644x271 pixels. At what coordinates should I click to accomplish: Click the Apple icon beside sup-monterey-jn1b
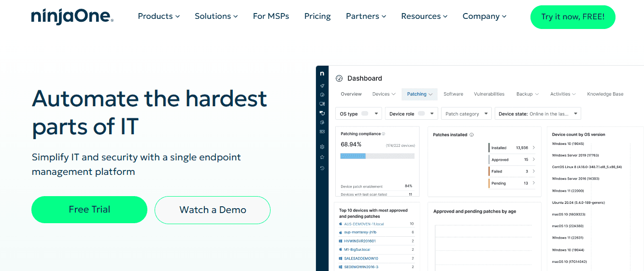(341, 232)
